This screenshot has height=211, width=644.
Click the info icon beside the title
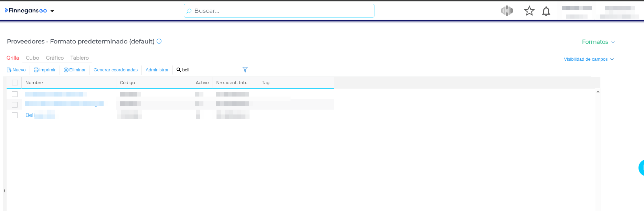(x=159, y=41)
